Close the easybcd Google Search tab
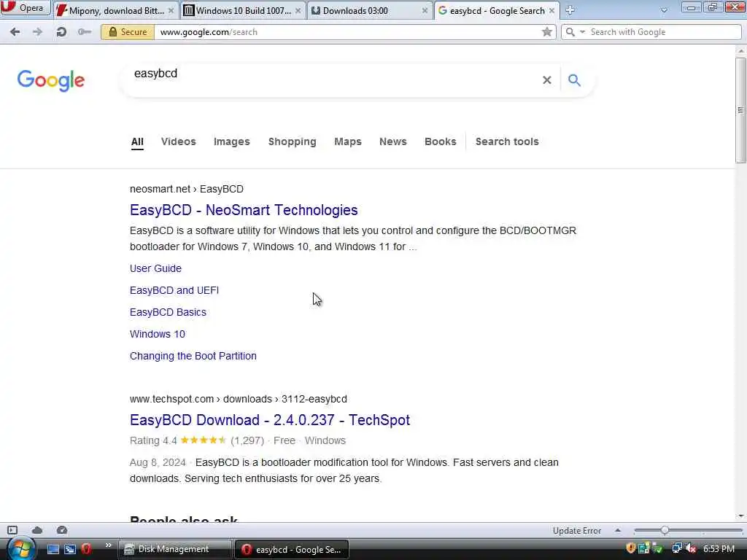747x560 pixels. pyautogui.click(x=551, y=10)
